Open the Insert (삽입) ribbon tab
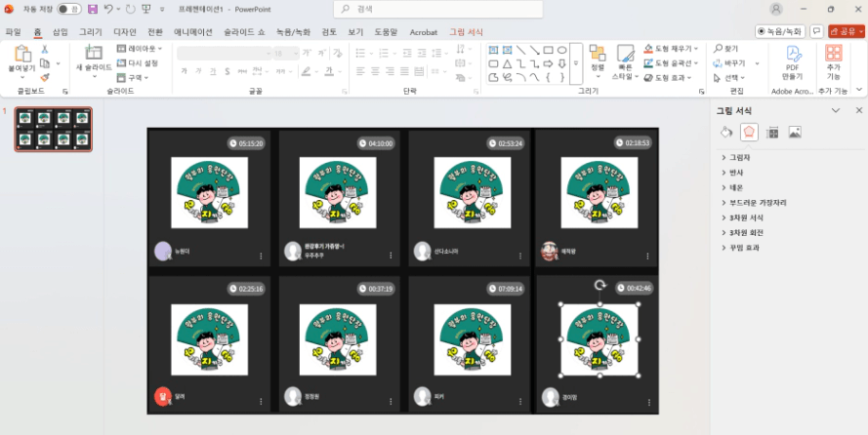This screenshot has height=435, width=868. pyautogui.click(x=61, y=32)
